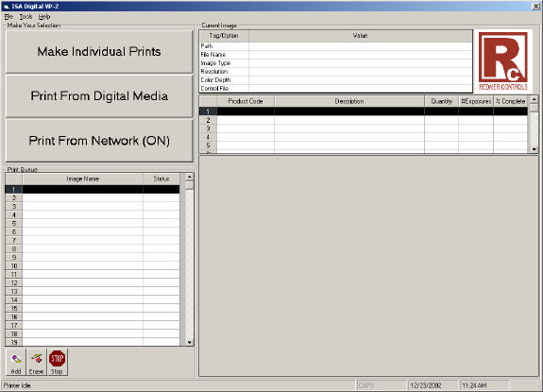Open the Help menu
Viewport: 543px width, 392px height.
pos(44,17)
